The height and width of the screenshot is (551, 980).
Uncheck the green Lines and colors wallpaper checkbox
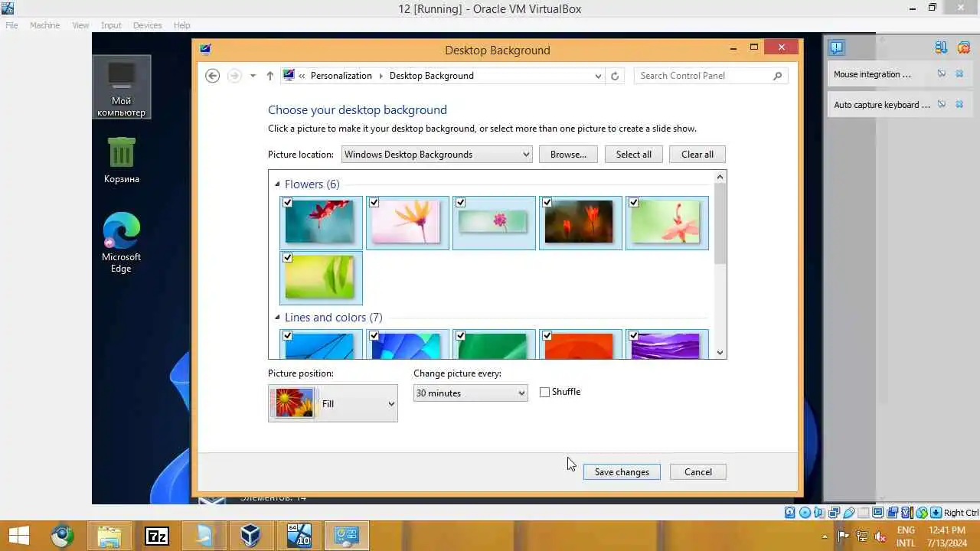point(460,335)
